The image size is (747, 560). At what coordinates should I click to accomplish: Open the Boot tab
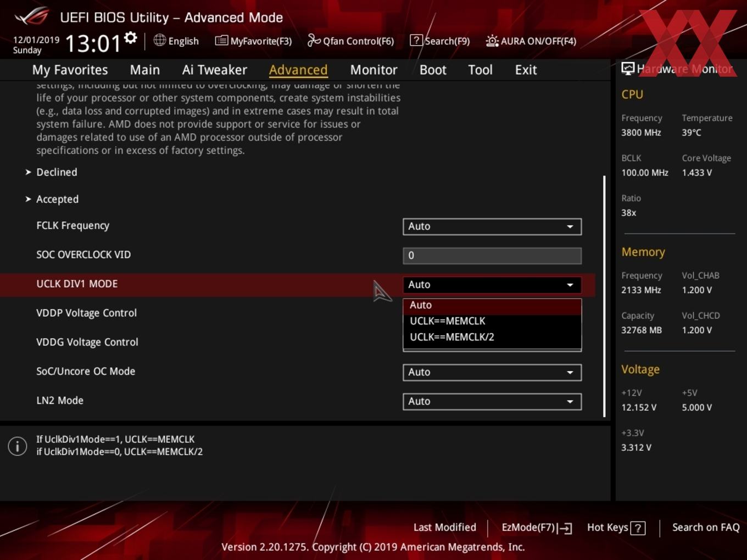click(x=433, y=70)
